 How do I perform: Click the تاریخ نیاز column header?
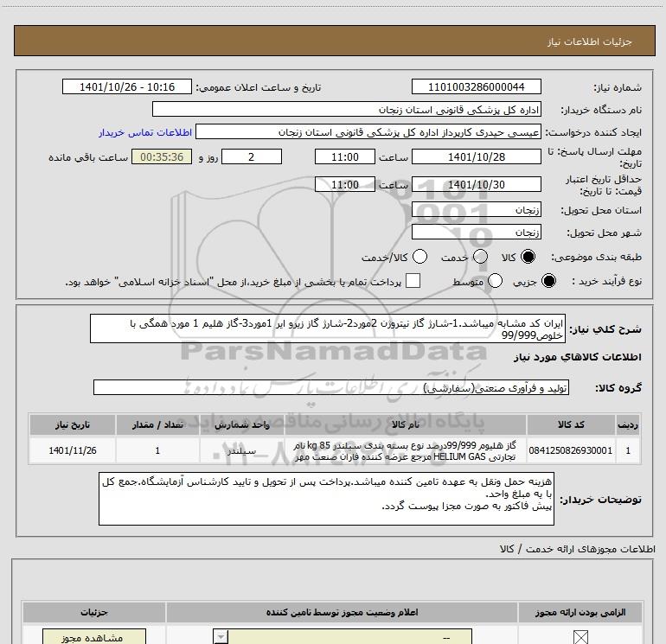click(73, 424)
